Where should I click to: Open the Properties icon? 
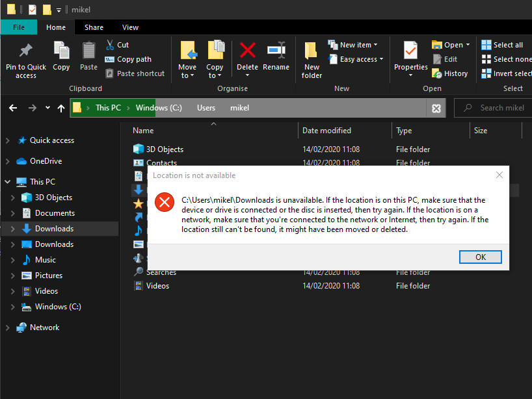point(411,51)
